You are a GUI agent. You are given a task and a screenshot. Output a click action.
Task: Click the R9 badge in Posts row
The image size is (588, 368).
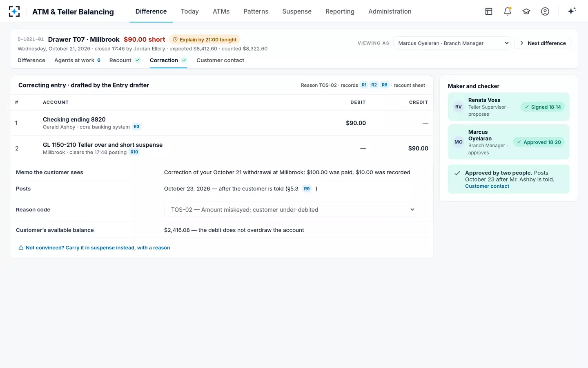[x=307, y=188]
